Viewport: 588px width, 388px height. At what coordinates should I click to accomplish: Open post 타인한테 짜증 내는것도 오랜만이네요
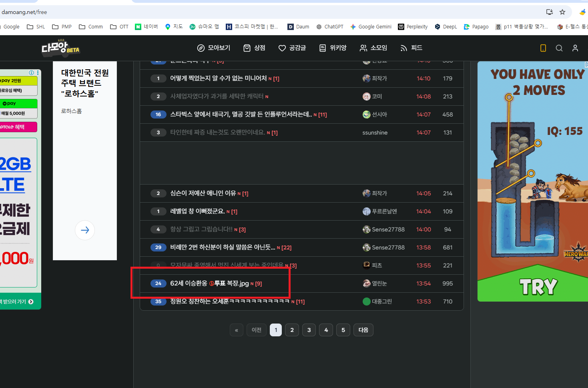pyautogui.click(x=218, y=133)
